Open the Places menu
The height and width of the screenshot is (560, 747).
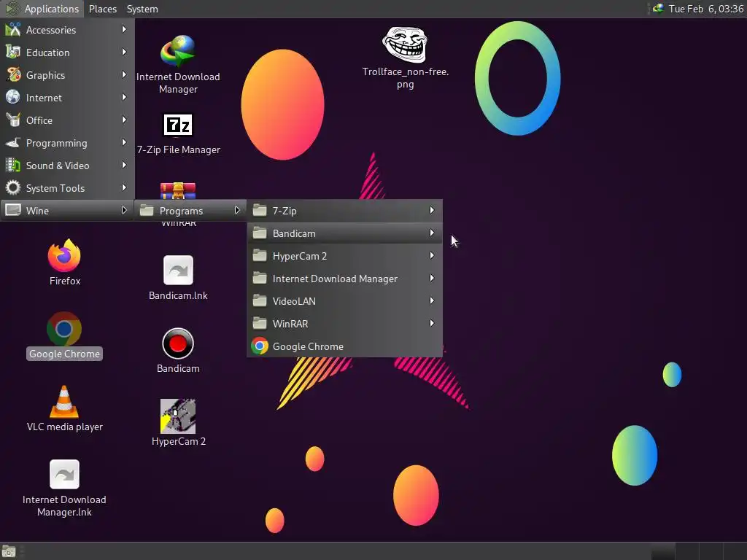102,9
